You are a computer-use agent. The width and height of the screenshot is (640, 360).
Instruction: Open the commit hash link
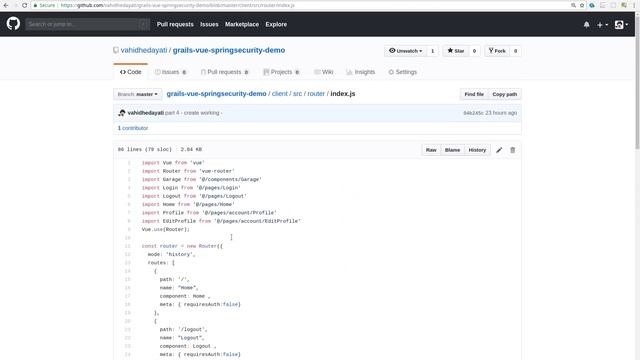473,113
